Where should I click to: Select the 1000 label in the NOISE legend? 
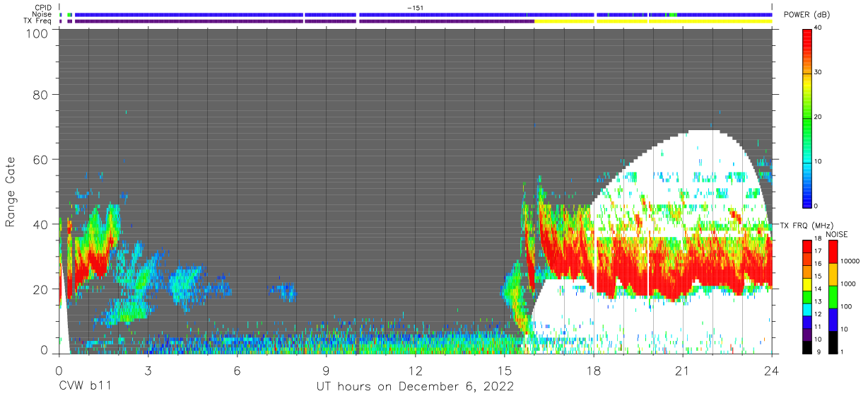click(848, 284)
